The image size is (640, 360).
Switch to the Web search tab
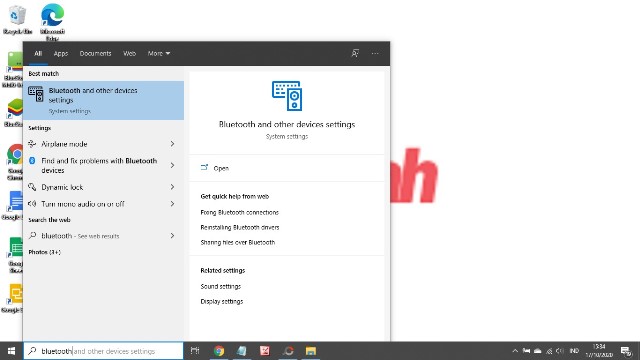(x=129, y=53)
